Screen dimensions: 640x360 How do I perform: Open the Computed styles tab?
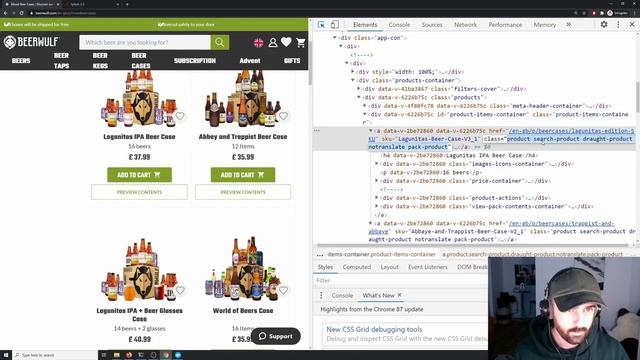[x=356, y=267]
